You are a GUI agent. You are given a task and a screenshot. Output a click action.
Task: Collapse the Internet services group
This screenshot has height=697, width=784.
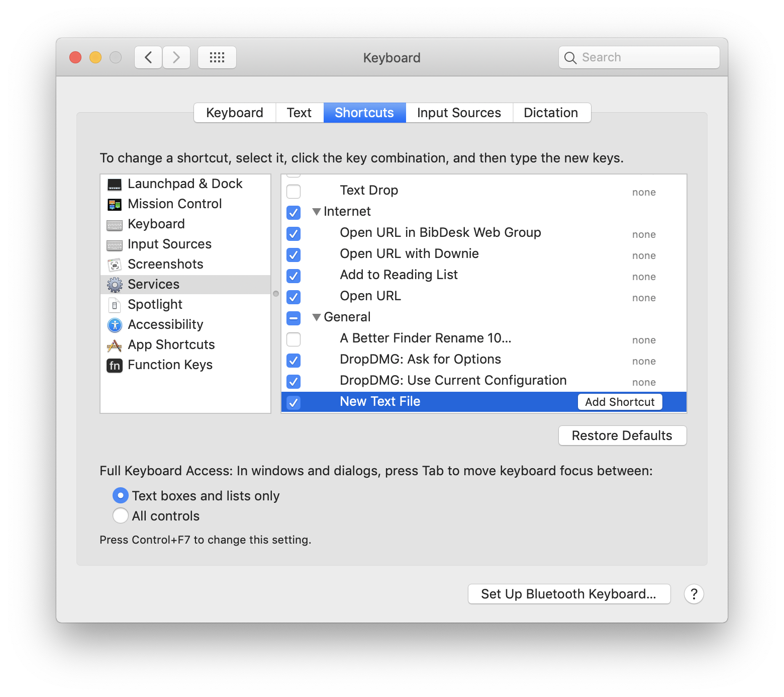click(317, 212)
